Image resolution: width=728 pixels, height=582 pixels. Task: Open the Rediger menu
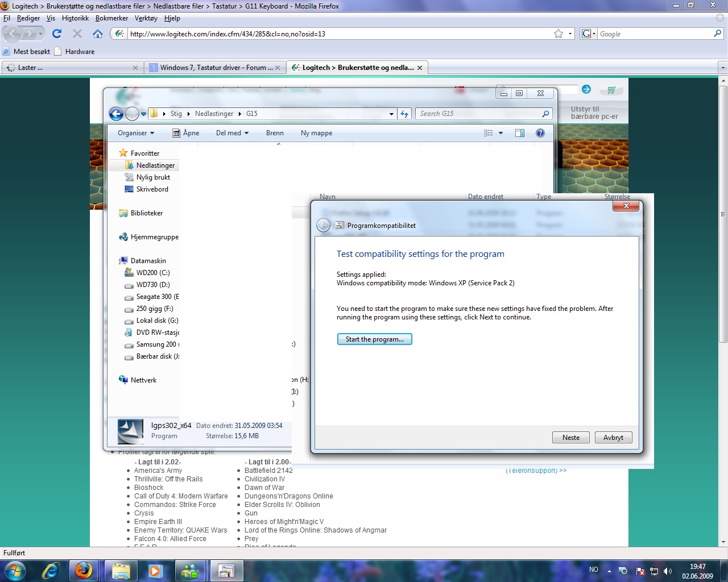[28, 18]
